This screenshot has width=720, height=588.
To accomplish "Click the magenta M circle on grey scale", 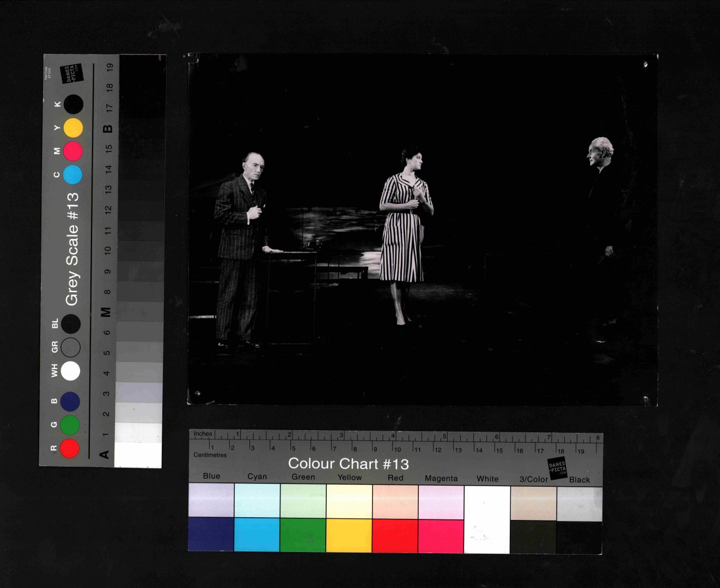I will pos(73,151).
